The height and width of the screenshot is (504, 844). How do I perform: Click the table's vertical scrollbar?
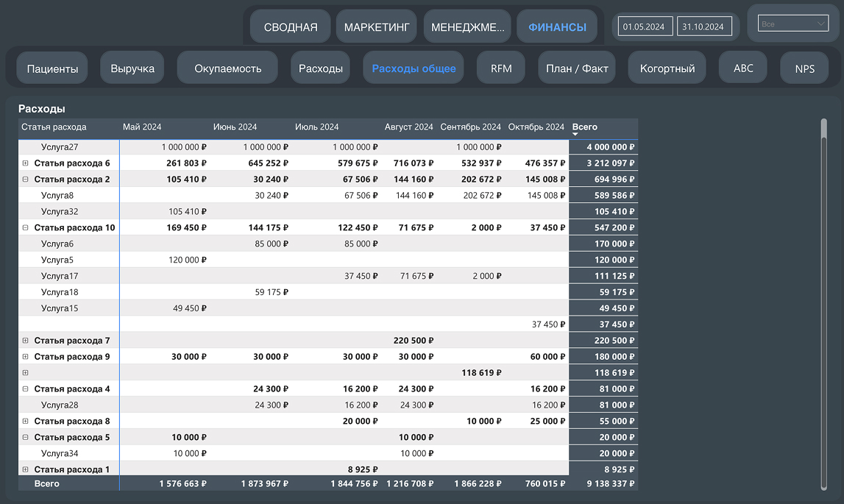tap(823, 294)
